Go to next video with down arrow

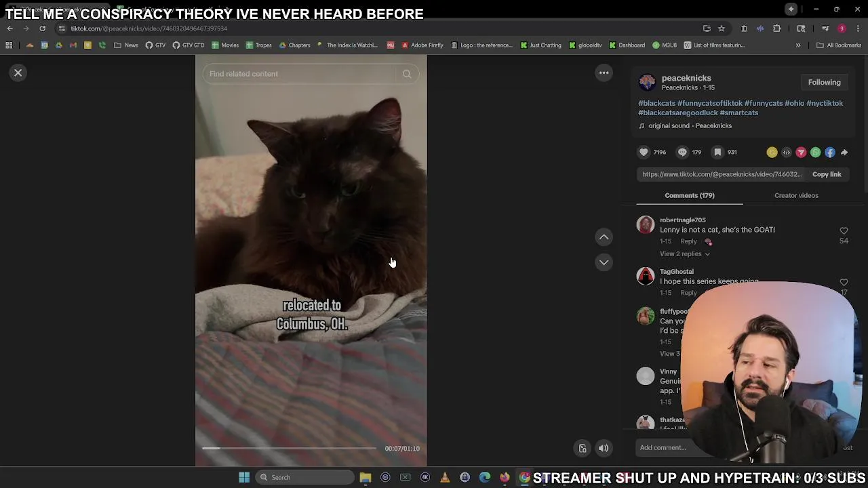point(604,262)
